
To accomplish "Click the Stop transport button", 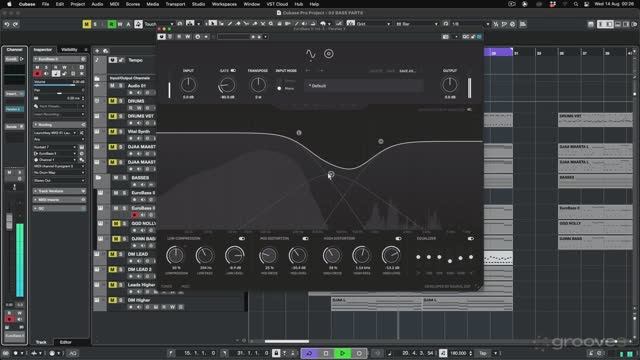I will pyautogui.click(x=326, y=353).
